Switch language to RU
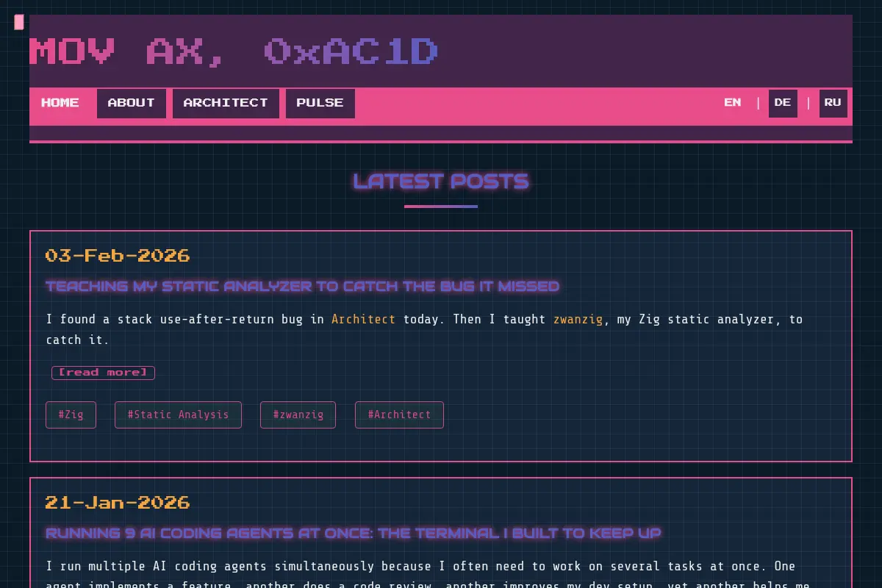882x588 pixels. (833, 103)
